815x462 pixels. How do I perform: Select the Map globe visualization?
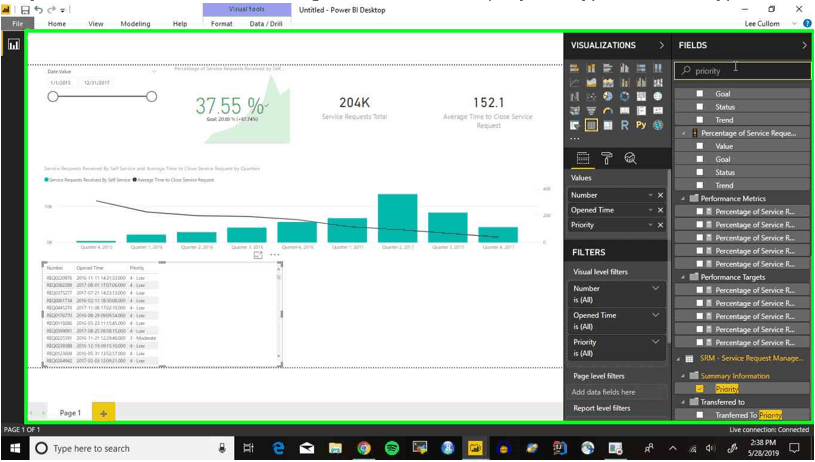658,96
